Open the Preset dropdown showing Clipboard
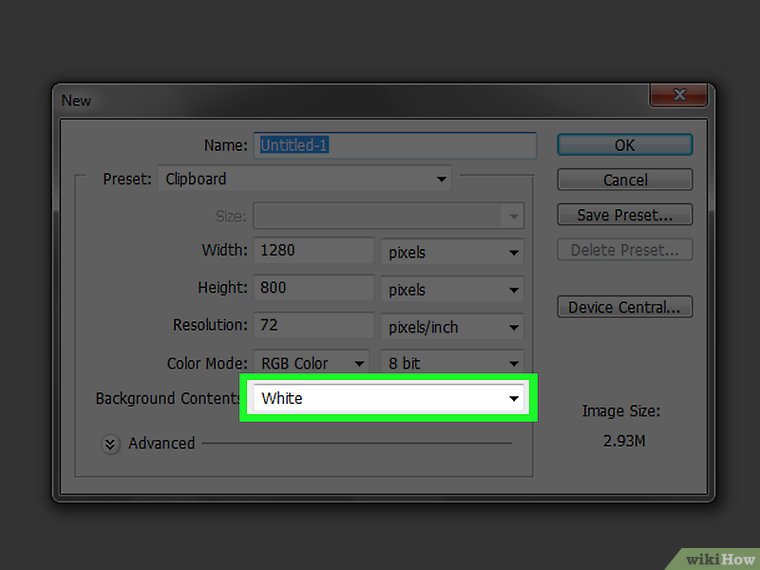Viewport: 760px width, 570px height. (305, 179)
